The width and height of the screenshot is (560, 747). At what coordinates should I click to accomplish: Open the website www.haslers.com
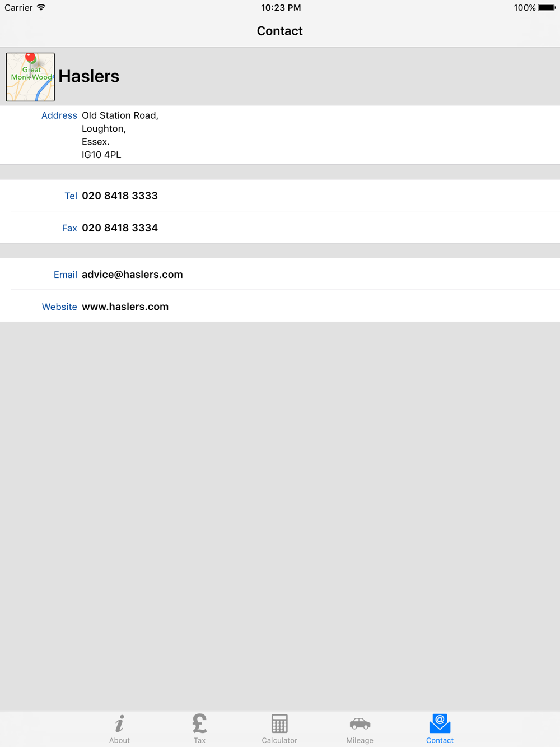click(125, 307)
